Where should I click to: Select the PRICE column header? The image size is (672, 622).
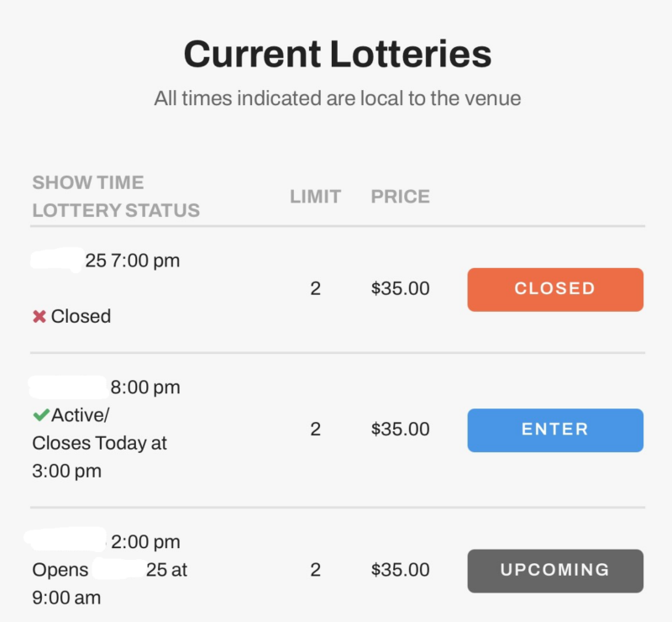click(400, 197)
